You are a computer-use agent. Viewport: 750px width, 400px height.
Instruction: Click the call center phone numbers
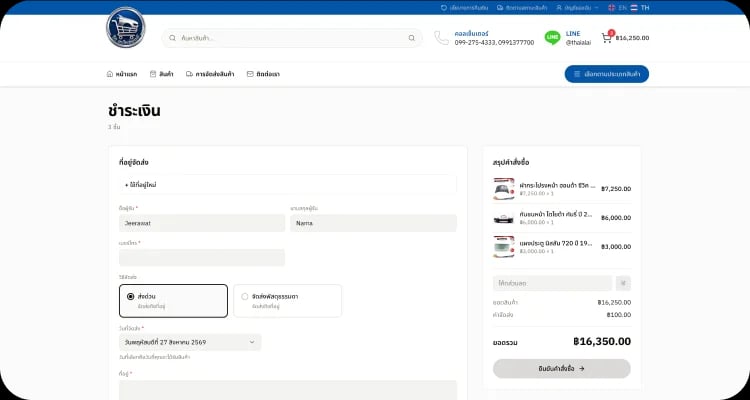[494, 43]
